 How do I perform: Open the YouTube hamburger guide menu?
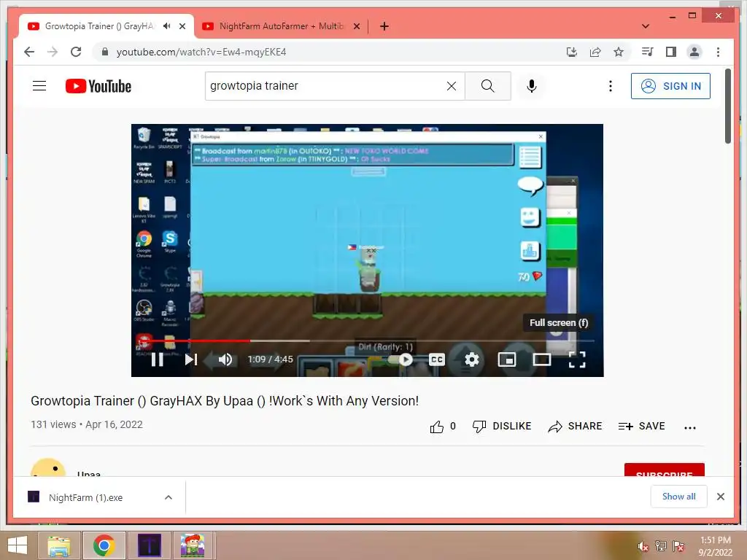point(39,86)
